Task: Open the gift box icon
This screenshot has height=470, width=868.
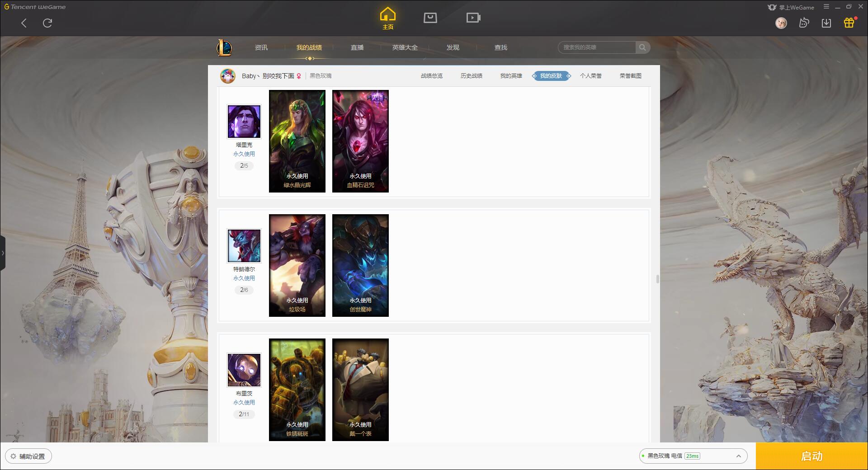Action: click(x=849, y=23)
